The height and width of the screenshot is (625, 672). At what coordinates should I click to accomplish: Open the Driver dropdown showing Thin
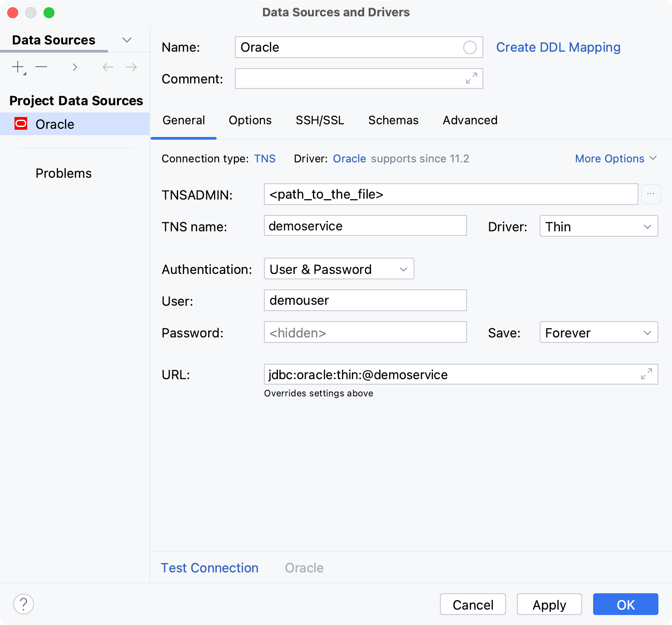(599, 226)
